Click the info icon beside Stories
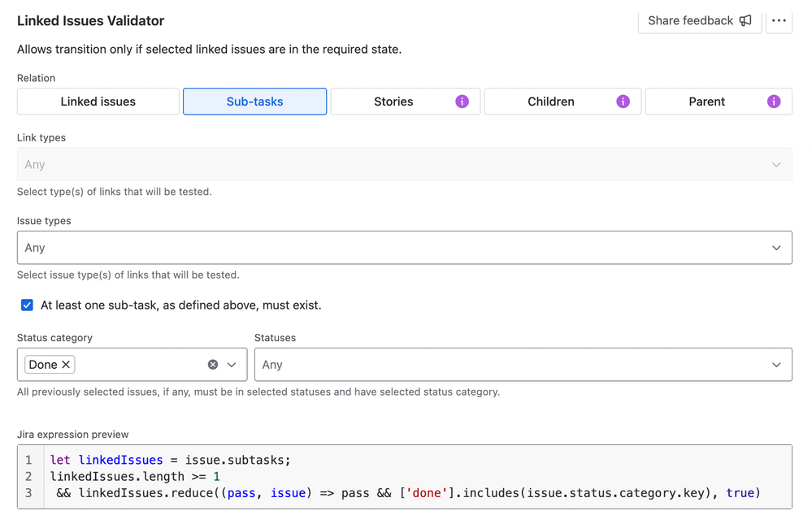This screenshot has height=528, width=812. pyautogui.click(x=462, y=102)
